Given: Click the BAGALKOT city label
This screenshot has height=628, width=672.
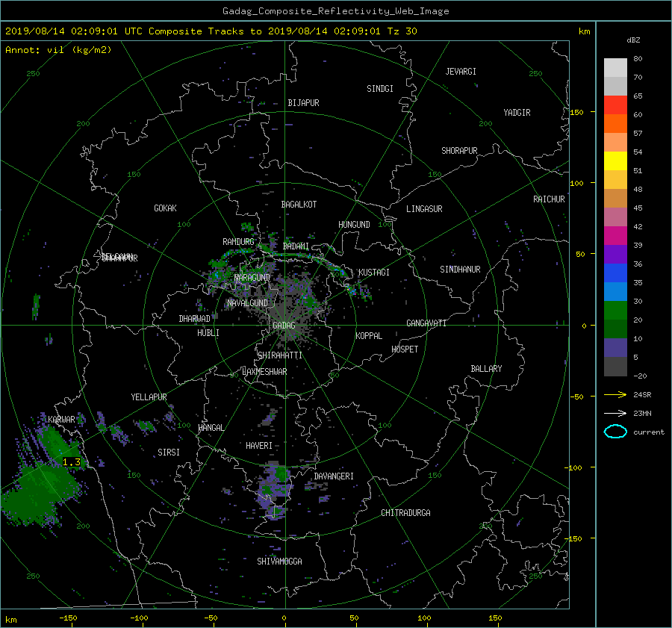Looking at the screenshot, I should point(299,205).
